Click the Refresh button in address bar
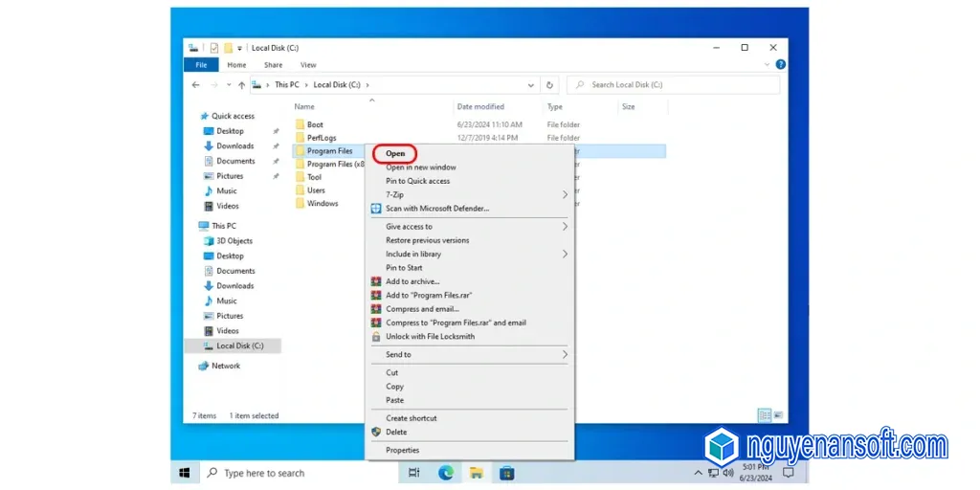 coord(549,85)
